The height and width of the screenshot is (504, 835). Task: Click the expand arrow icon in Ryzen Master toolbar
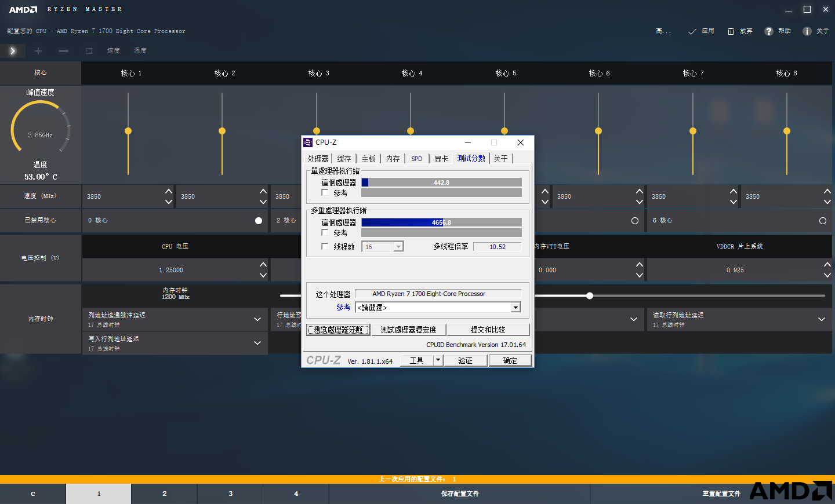(13, 51)
